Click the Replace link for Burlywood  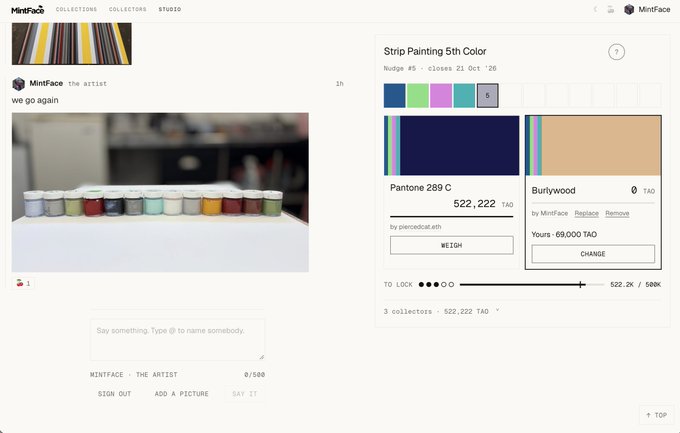tap(586, 213)
